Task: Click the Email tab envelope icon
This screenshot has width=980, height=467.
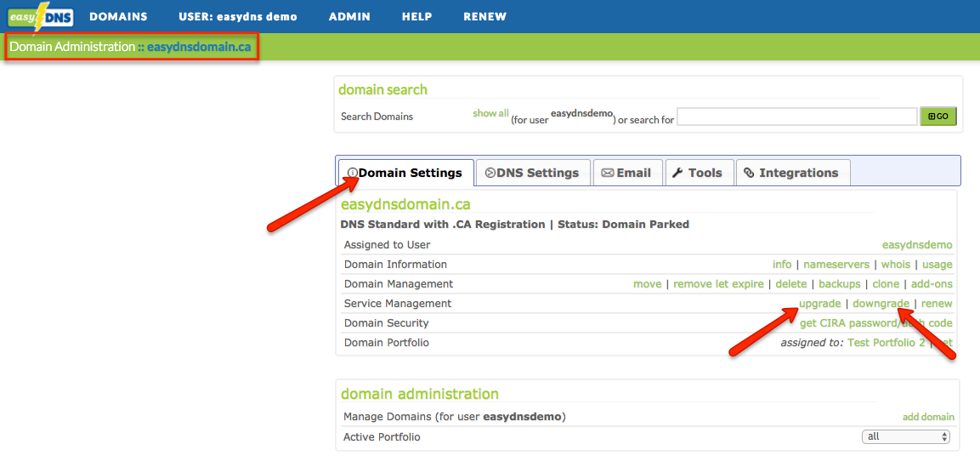Action: tap(608, 174)
